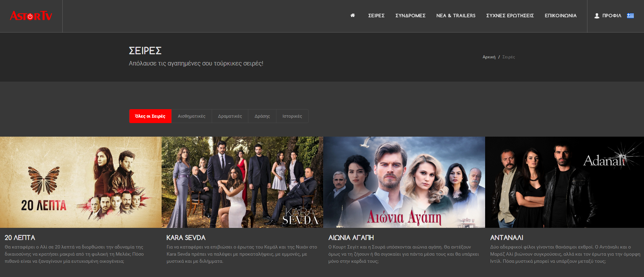Click Kara Sevda description text
The image size is (644, 277).
pyautogui.click(x=242, y=254)
